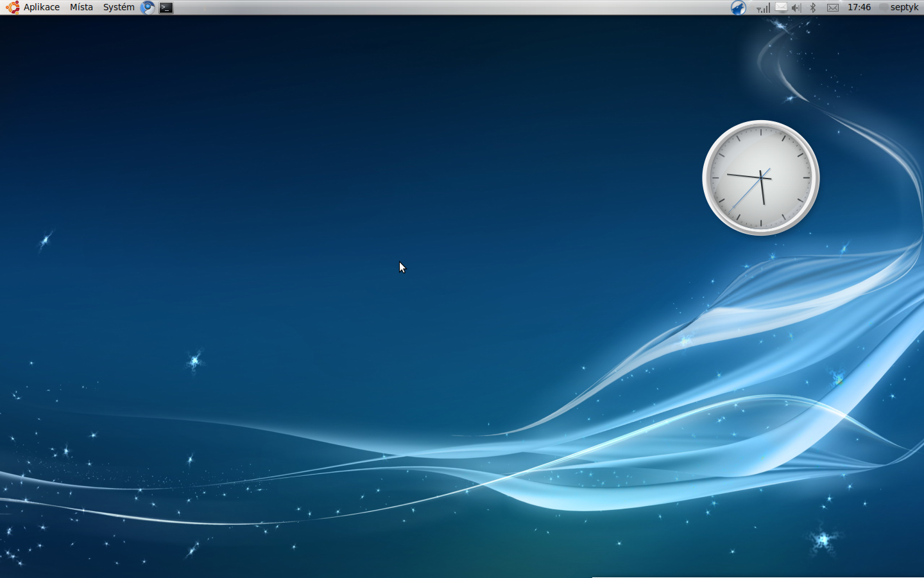Click the 17:46 panel clock
The width and height of the screenshot is (924, 578).
(x=859, y=7)
